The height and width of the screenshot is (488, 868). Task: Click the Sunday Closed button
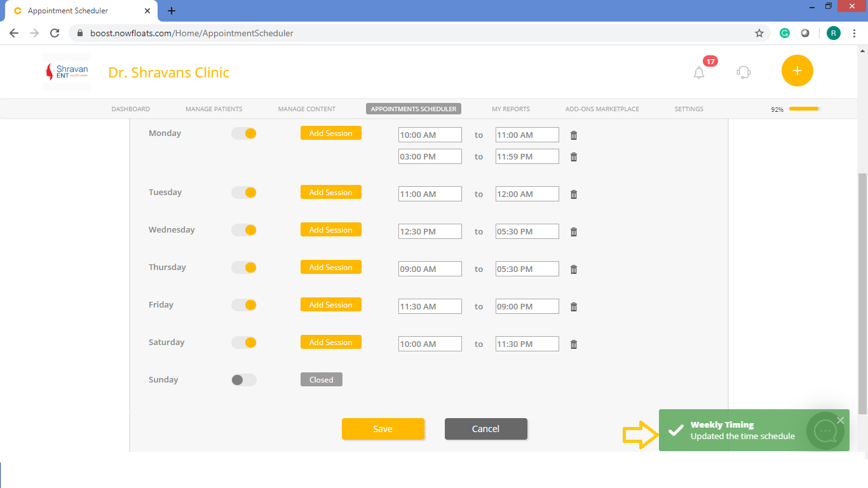click(322, 379)
